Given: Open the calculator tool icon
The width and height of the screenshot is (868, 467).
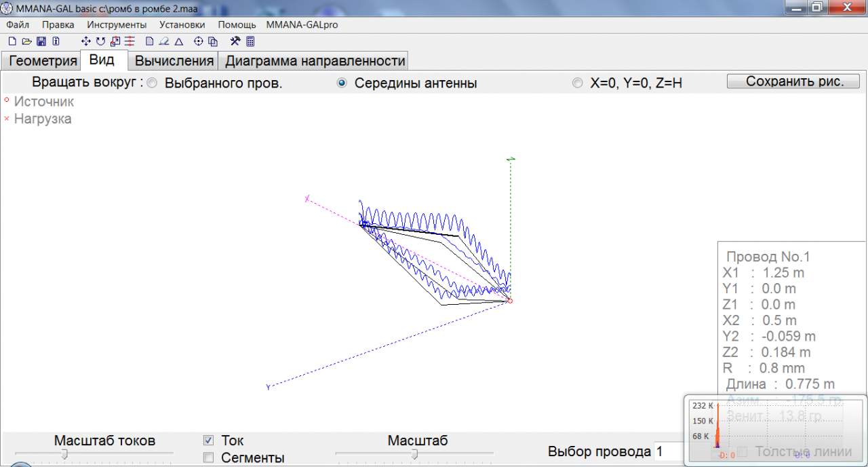Looking at the screenshot, I should (250, 41).
